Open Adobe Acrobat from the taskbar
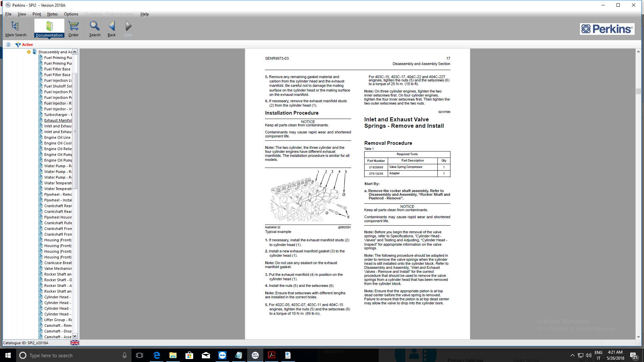 (272, 355)
